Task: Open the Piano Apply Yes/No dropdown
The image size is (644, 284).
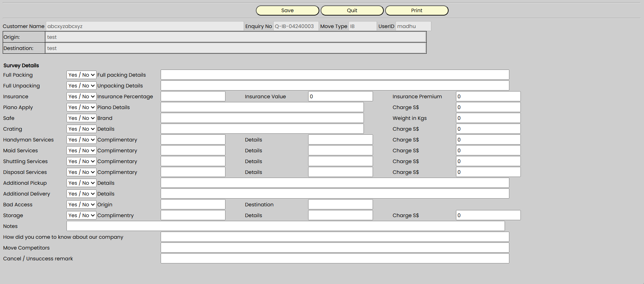Action: click(81, 107)
